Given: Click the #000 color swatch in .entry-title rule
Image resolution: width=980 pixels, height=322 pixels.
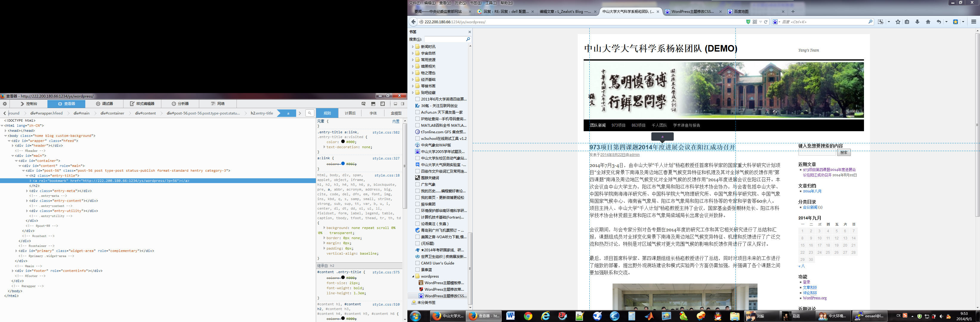Looking at the screenshot, I should coord(343,142).
